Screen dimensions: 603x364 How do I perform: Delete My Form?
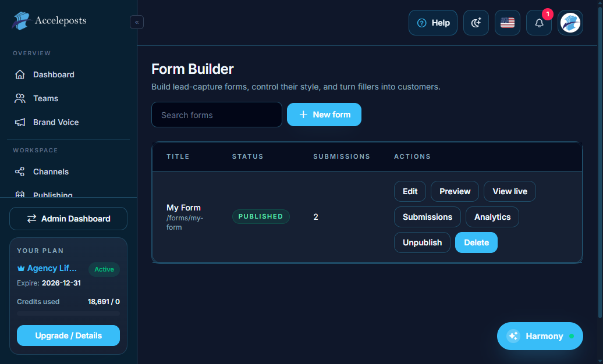pos(476,242)
